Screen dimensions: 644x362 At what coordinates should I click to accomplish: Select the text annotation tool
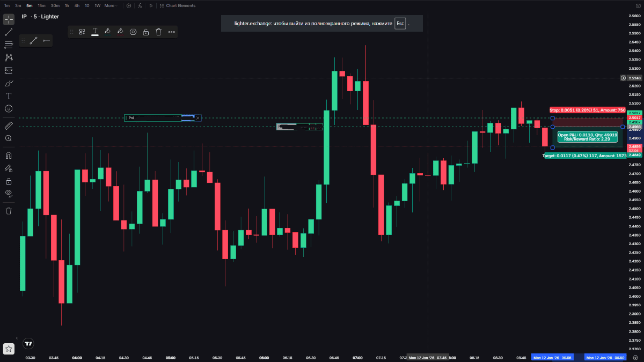tap(9, 96)
